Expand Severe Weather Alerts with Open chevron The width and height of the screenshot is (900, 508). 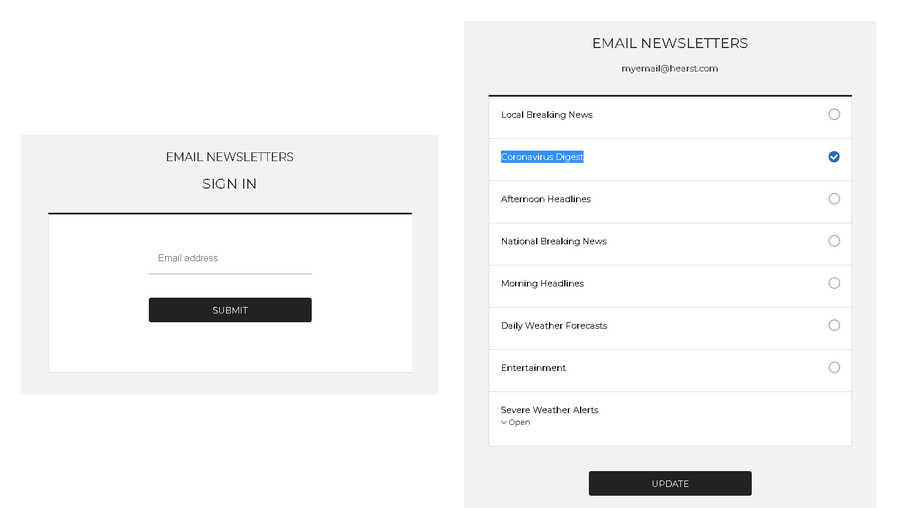click(515, 422)
